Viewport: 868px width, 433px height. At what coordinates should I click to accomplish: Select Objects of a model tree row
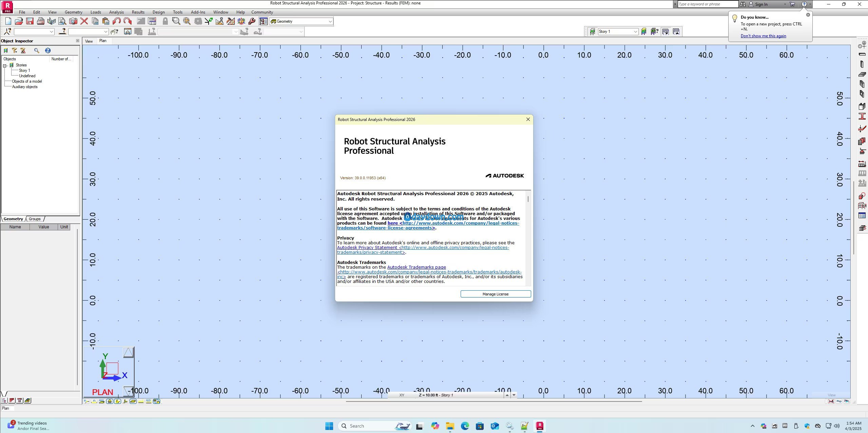click(27, 81)
